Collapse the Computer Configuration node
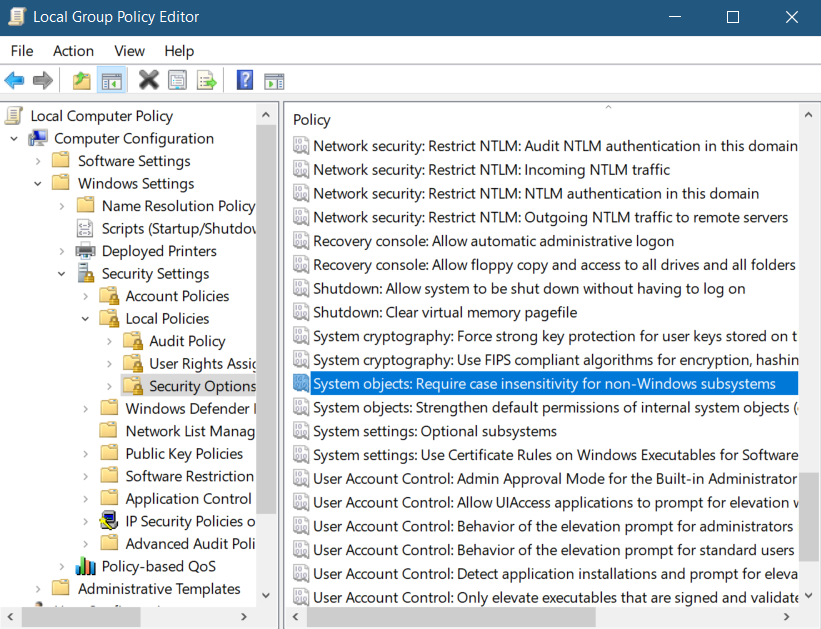 pyautogui.click(x=14, y=139)
